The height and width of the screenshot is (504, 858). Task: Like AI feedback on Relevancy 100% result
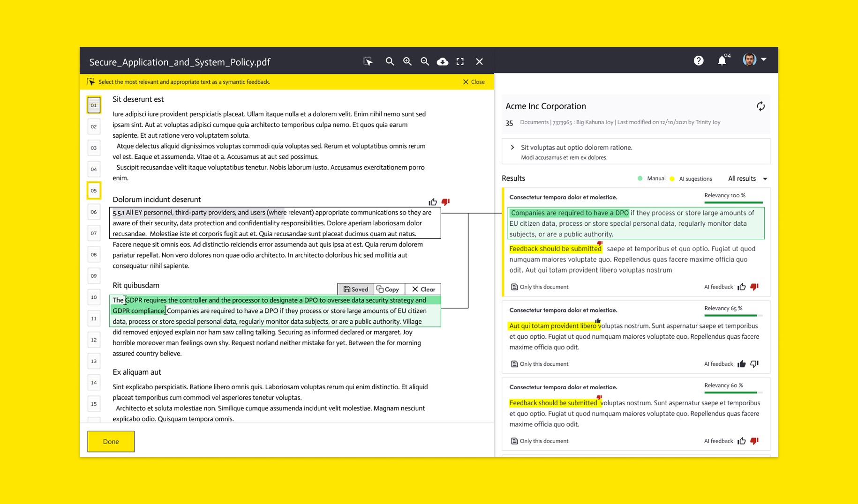(x=741, y=287)
